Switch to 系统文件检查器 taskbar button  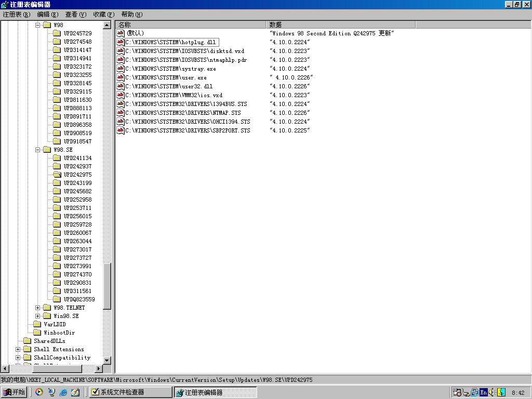point(130,392)
